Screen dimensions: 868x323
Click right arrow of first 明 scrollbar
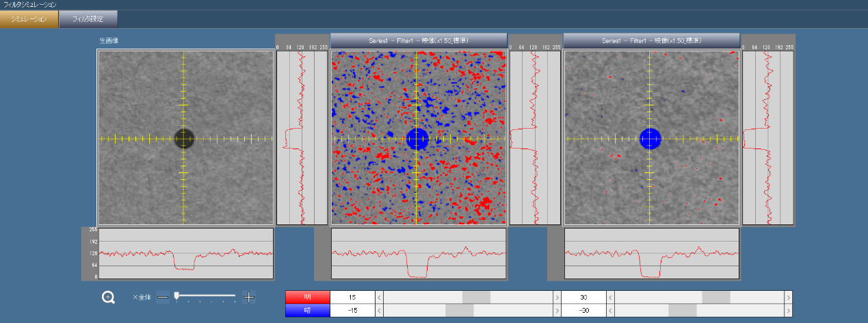(x=555, y=297)
